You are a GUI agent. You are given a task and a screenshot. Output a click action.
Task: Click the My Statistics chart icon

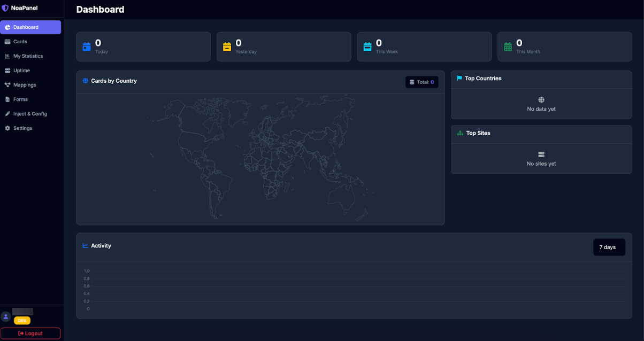7,56
